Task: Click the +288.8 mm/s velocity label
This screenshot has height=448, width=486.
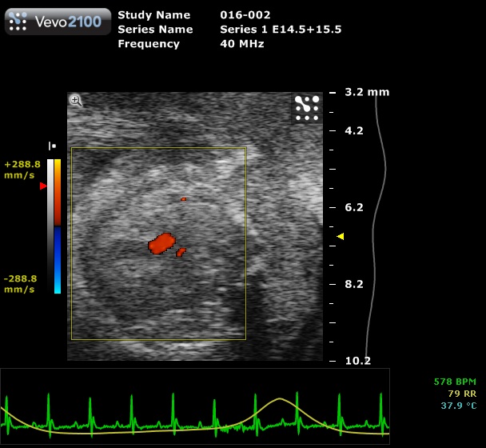Action: click(22, 170)
